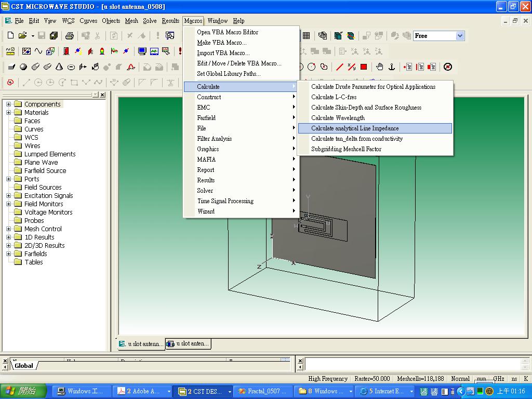
Task: Expand the Excitation Signals tree node
Action: [8, 195]
